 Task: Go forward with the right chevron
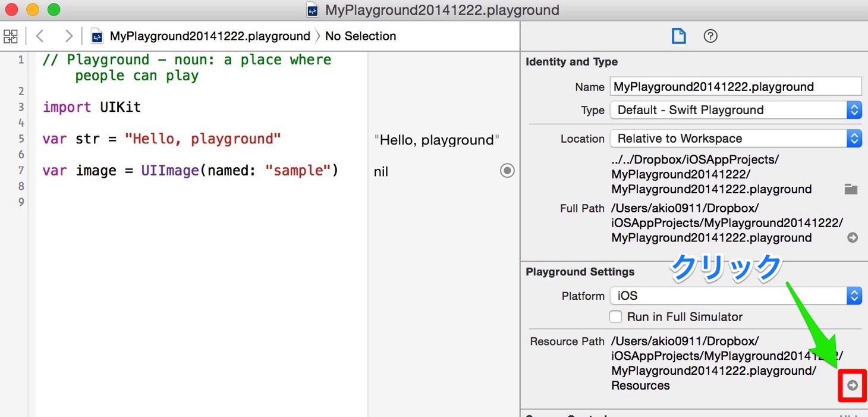pyautogui.click(x=69, y=36)
